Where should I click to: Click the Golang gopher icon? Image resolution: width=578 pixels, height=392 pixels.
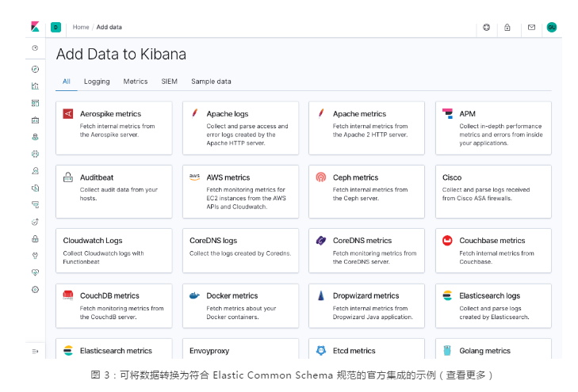pos(447,350)
